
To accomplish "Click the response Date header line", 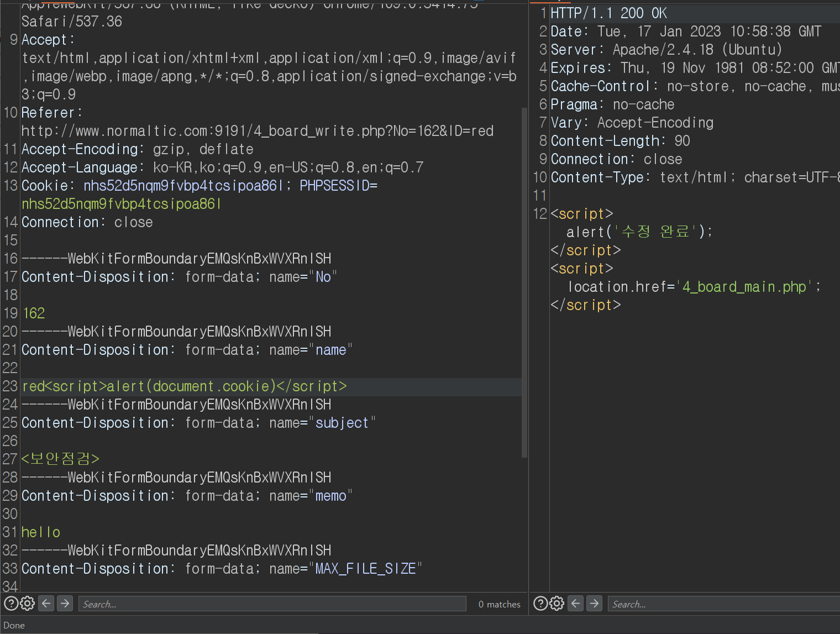I will click(x=686, y=32).
